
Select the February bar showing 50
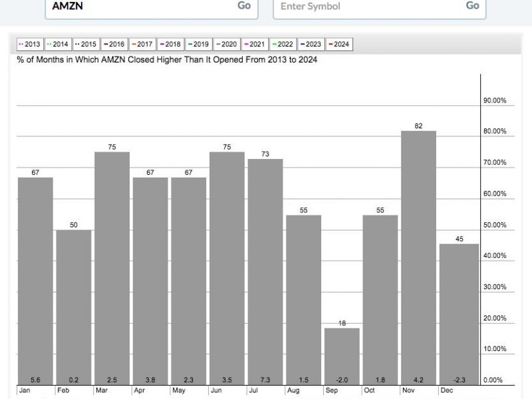[74, 307]
